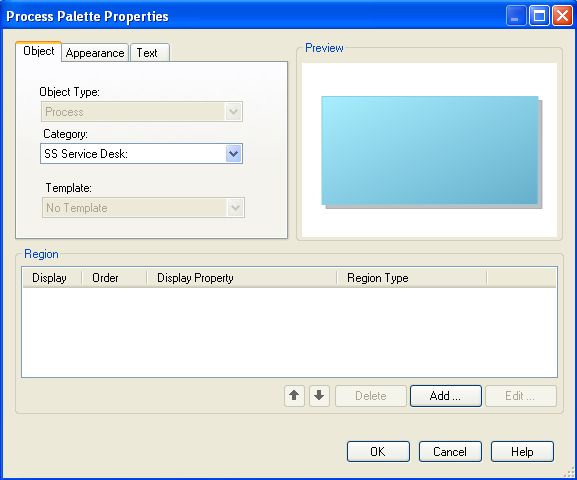Maximize the Process Palette Properties window
577x480 pixels.
pyautogui.click(x=539, y=16)
